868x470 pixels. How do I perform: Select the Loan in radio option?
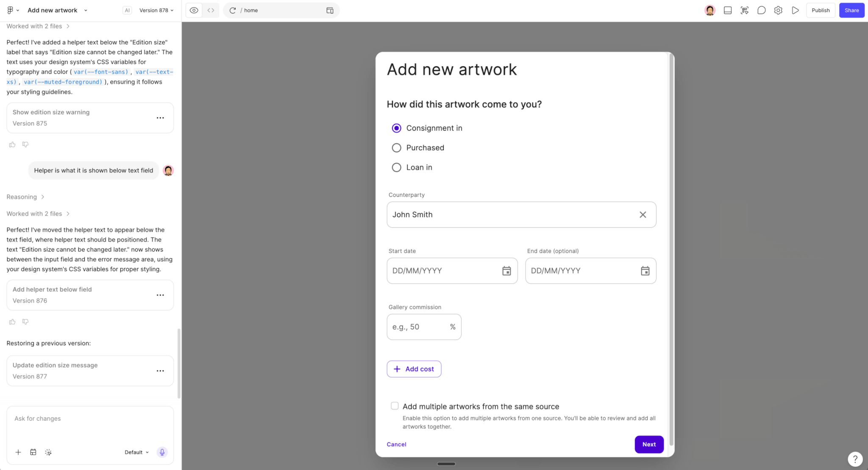pyautogui.click(x=396, y=168)
